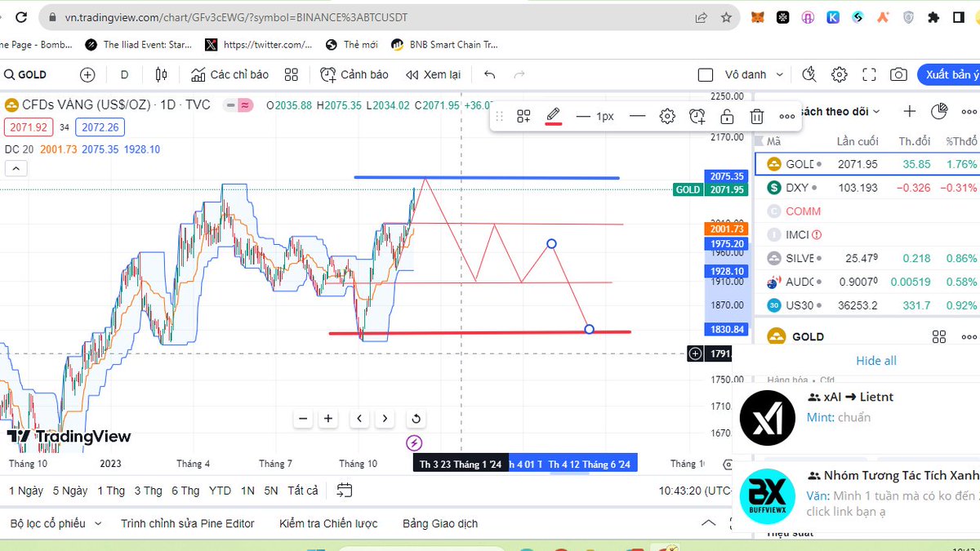Open the line style selector
The height and width of the screenshot is (551, 980).
638,117
